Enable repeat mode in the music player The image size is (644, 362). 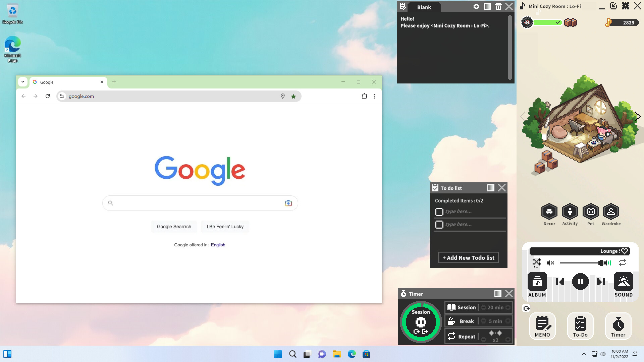[x=623, y=263]
